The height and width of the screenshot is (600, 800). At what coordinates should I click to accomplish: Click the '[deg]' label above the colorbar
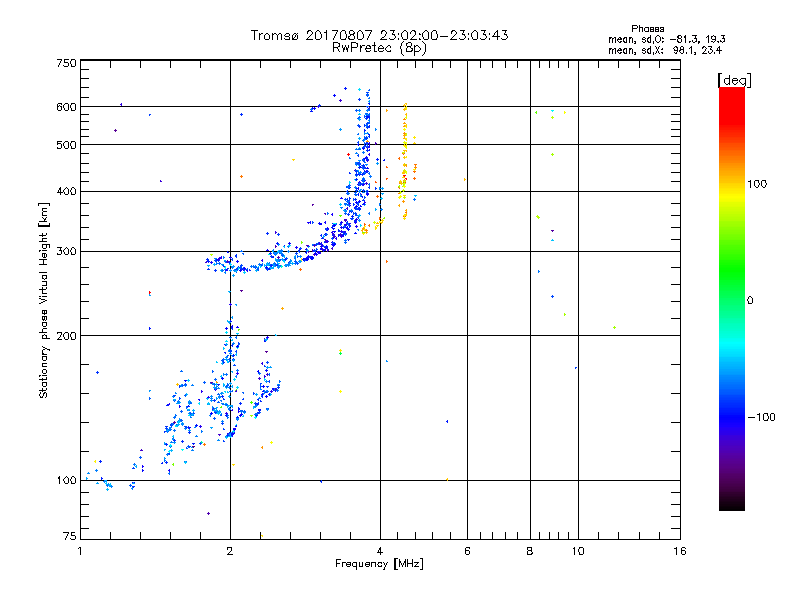[734, 80]
